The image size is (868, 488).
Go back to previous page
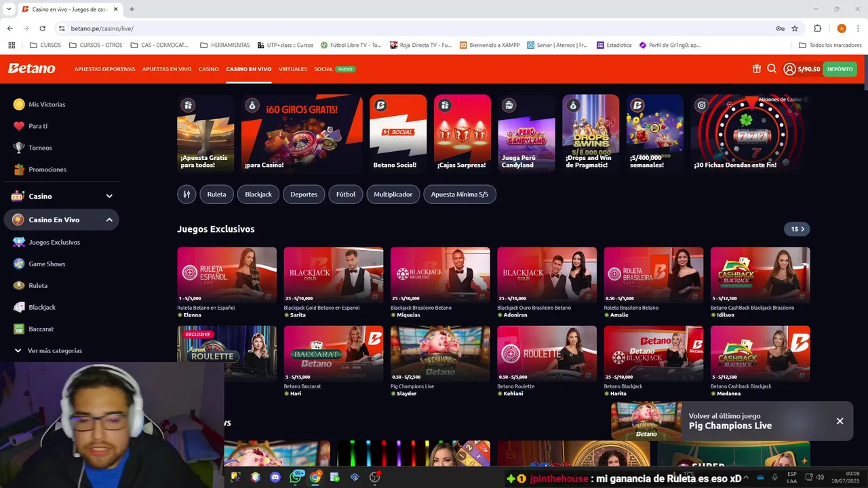point(9,28)
